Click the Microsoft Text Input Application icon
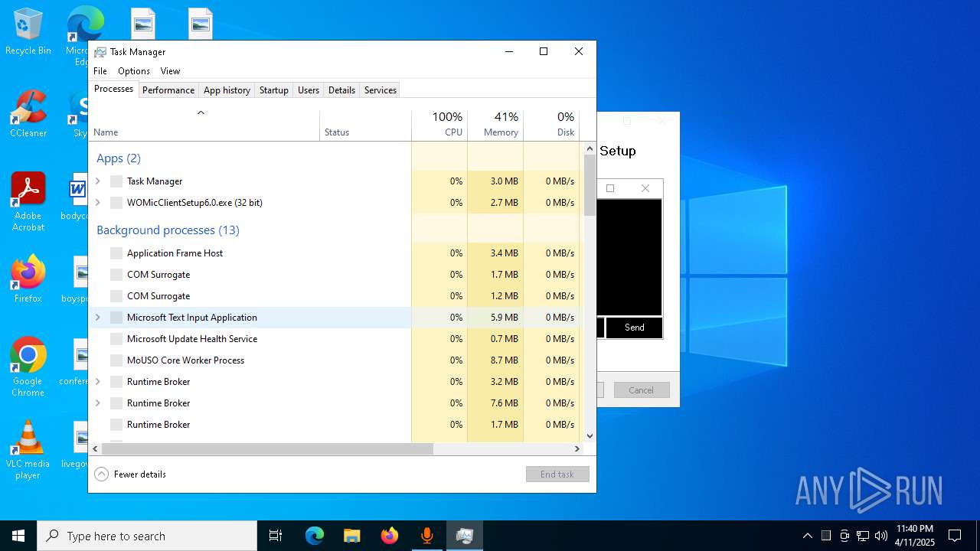 pos(116,318)
